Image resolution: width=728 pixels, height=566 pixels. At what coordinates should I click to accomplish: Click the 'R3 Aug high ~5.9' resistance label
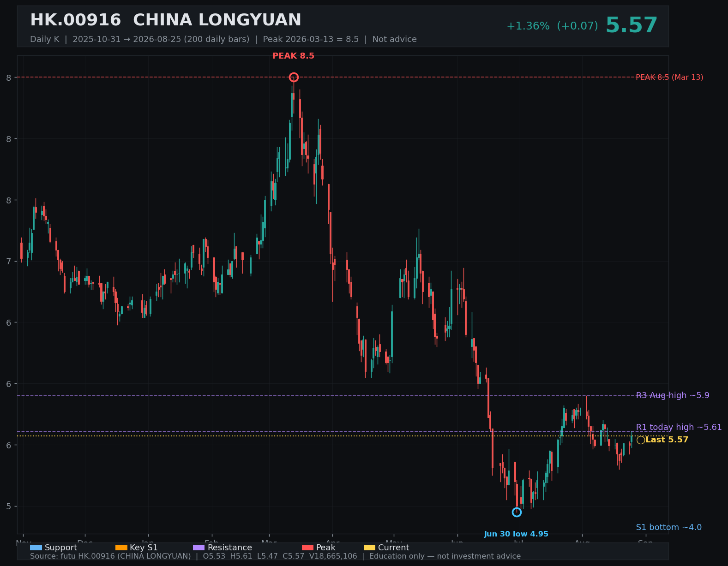click(673, 395)
